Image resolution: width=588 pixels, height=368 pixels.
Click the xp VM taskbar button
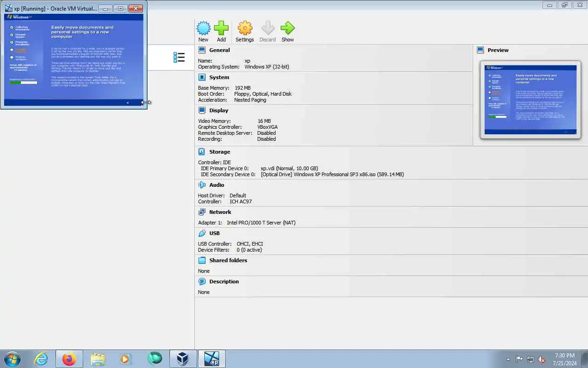pyautogui.click(x=212, y=359)
